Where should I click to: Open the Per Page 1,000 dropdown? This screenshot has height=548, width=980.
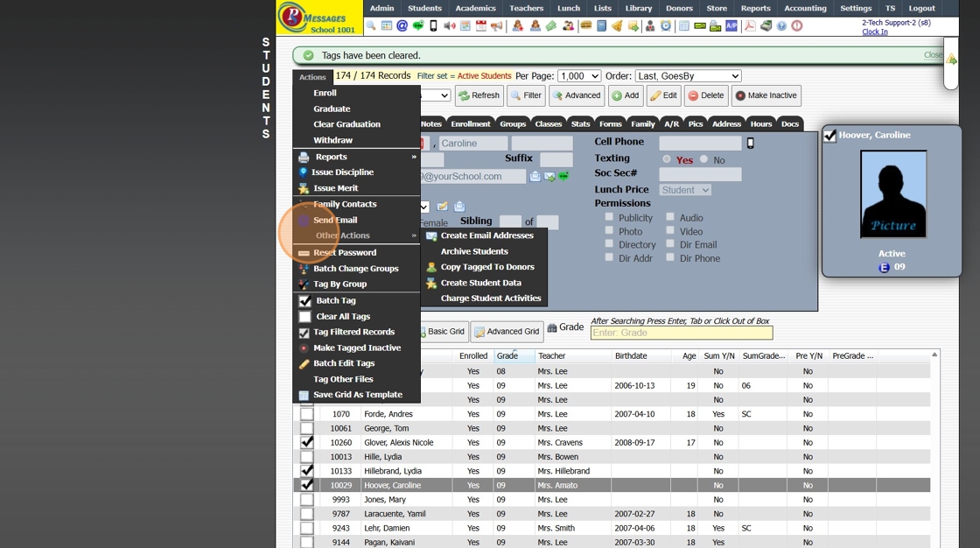(578, 76)
